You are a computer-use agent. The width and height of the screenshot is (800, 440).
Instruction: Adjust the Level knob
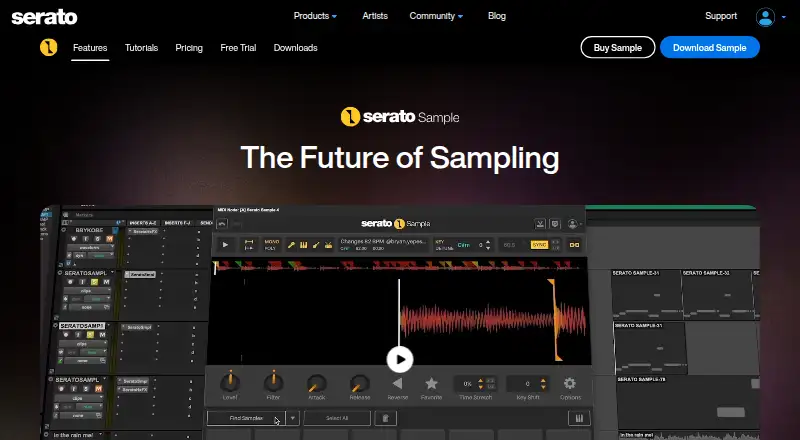[230, 382]
